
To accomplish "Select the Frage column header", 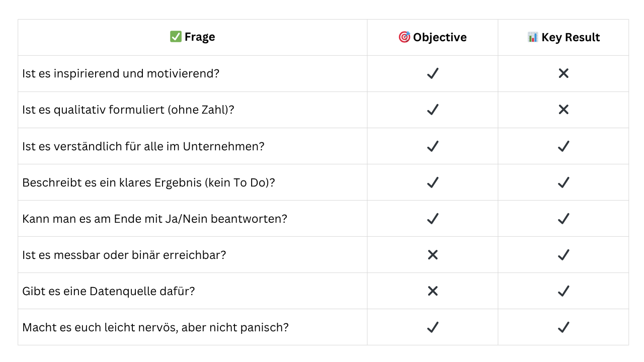I will [x=200, y=37].
